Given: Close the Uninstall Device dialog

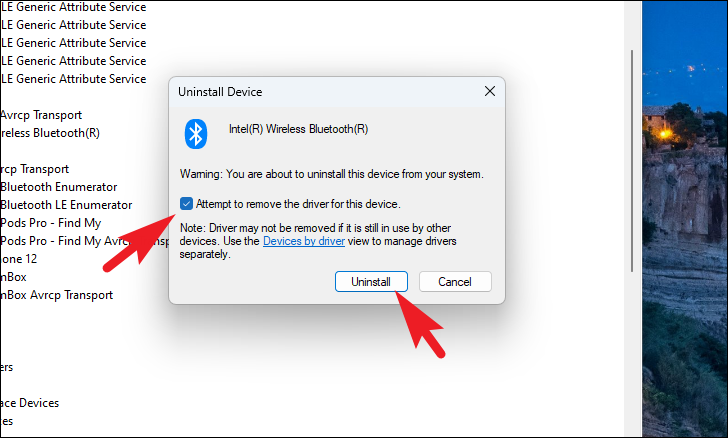Looking at the screenshot, I should [490, 91].
